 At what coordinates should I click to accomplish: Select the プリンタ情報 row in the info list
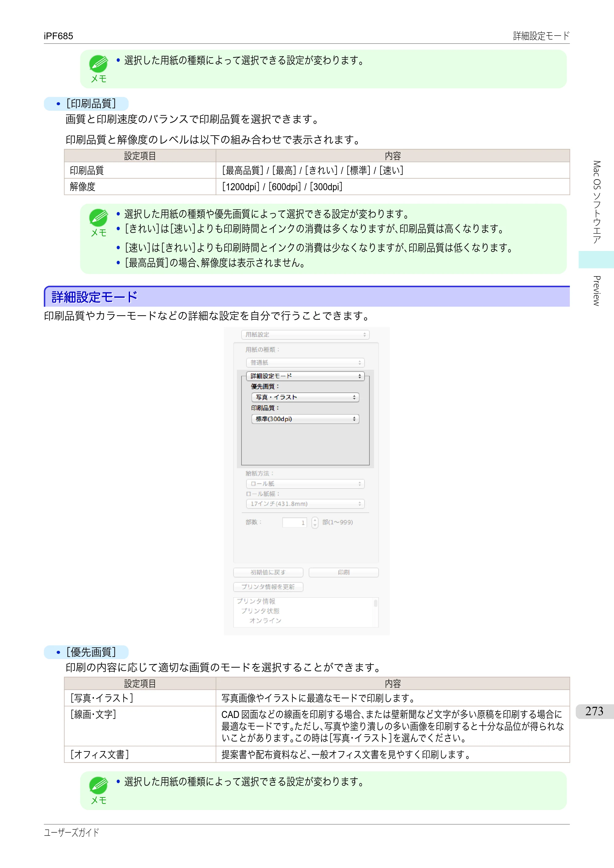tap(256, 601)
